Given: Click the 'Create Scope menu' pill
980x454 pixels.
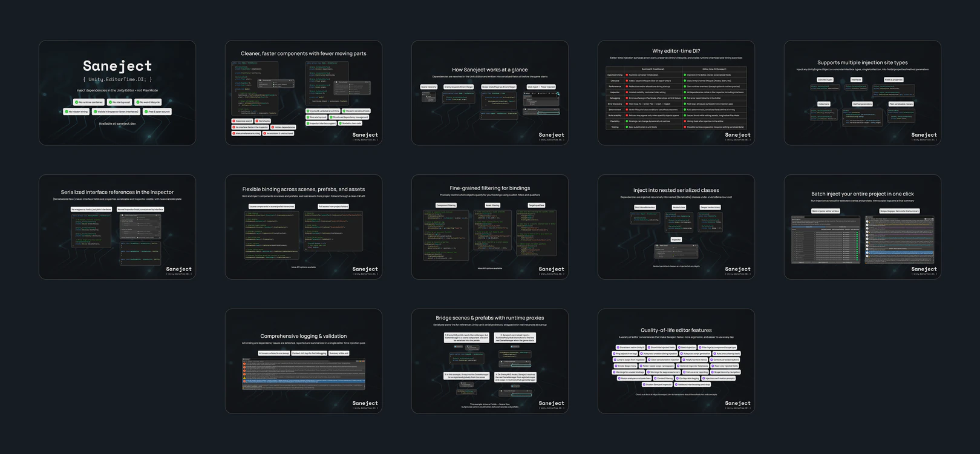Looking at the screenshot, I should pyautogui.click(x=626, y=366).
